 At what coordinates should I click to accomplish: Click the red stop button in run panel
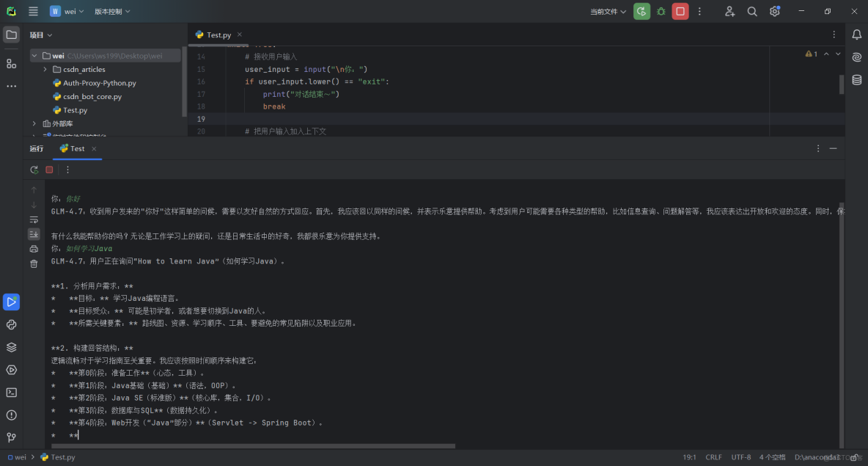coord(49,170)
